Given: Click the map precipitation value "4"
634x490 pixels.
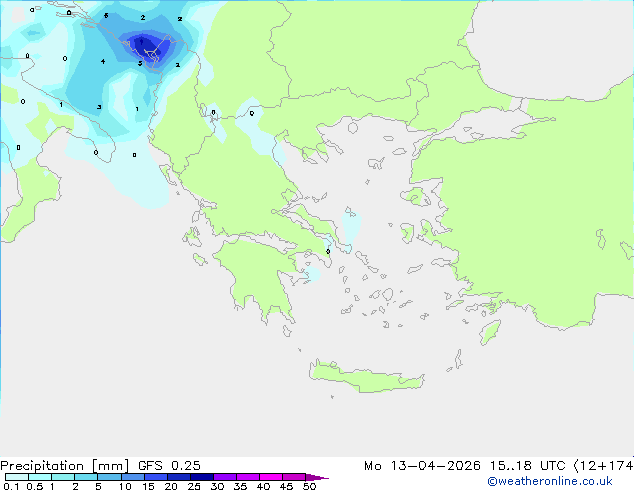Looking at the screenshot, I should click(x=103, y=61).
